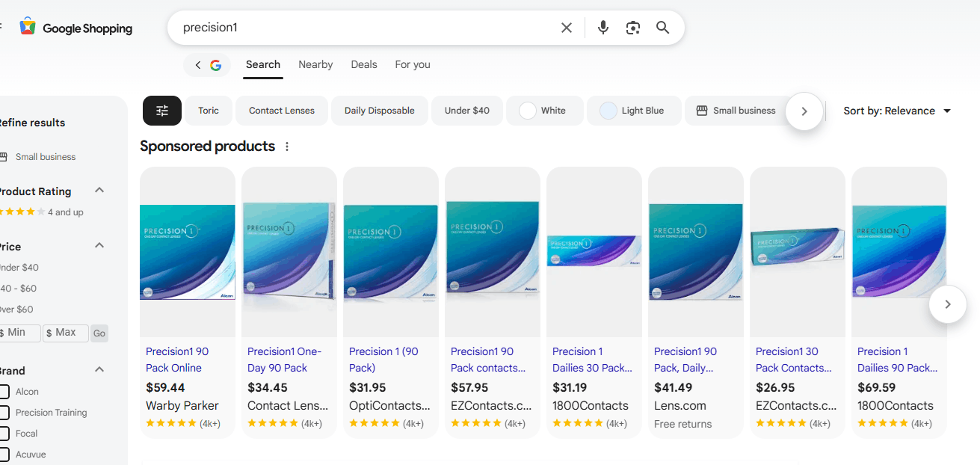Filter price Over $60
The width and height of the screenshot is (980, 465).
click(16, 310)
